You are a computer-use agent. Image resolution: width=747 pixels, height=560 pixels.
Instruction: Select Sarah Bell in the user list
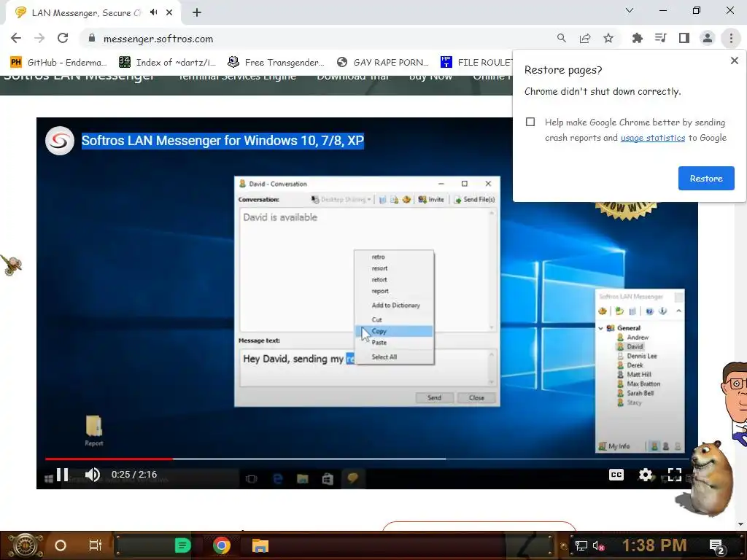[x=640, y=393]
